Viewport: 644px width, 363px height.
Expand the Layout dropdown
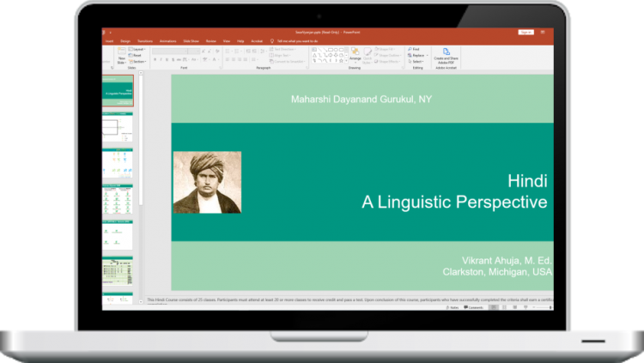tap(138, 49)
